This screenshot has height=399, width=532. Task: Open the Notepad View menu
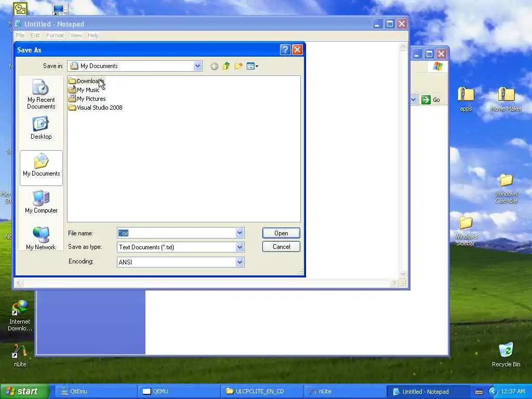point(76,35)
